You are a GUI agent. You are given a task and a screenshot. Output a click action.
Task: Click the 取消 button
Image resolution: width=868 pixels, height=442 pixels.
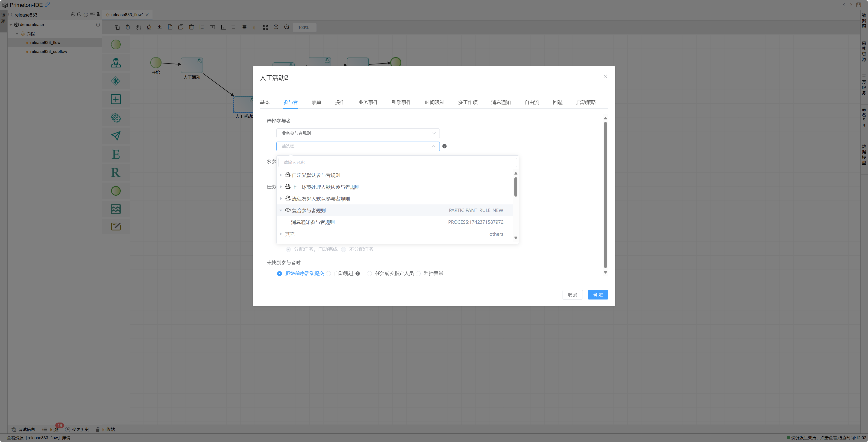(x=572, y=295)
